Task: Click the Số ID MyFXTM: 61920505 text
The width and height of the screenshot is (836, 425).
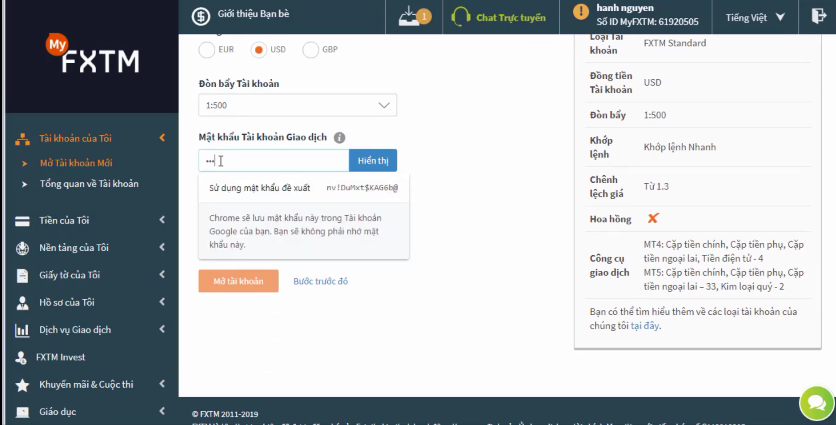Action: coord(647,22)
